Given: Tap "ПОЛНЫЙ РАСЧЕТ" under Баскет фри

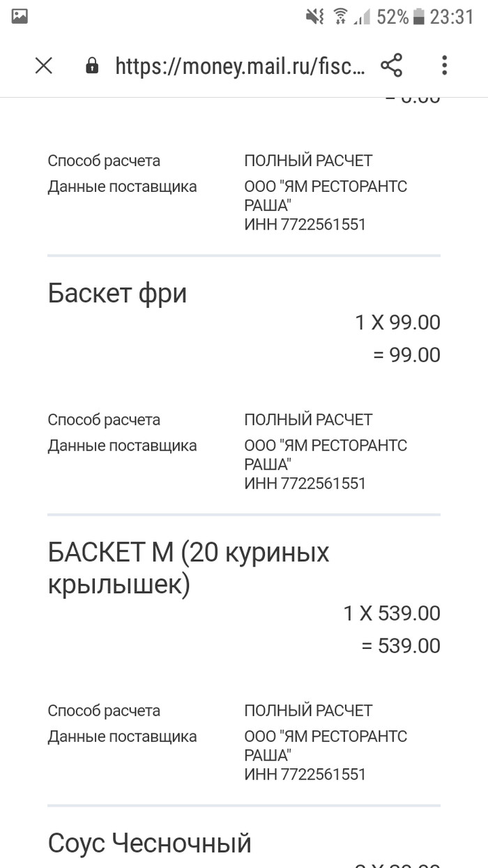Looking at the screenshot, I should pos(308,419).
